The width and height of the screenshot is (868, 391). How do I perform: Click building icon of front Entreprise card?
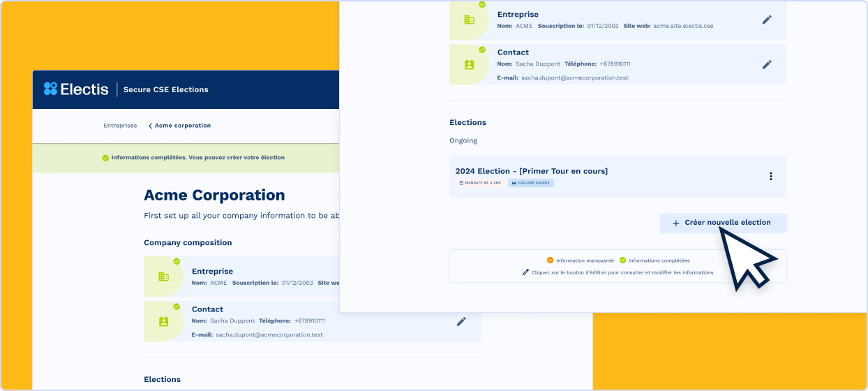469,20
